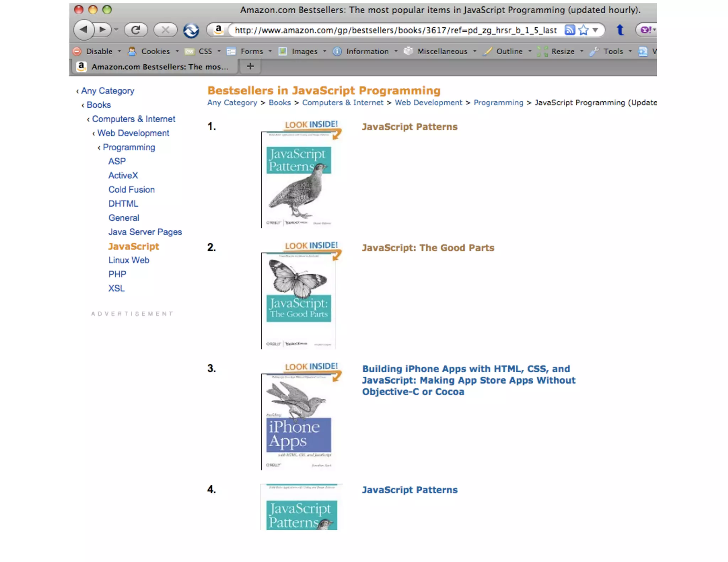728x562 pixels.
Task: Click the RSS feed icon in address bar
Action: (569, 30)
